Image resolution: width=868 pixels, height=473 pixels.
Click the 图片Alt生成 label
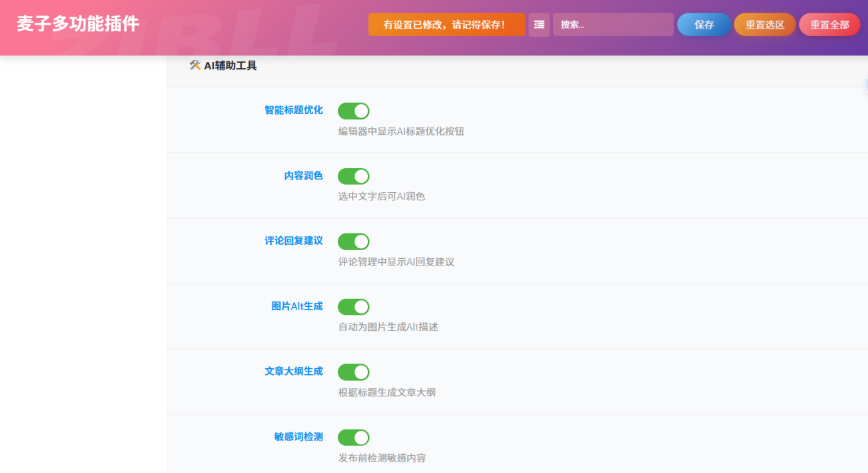(x=296, y=306)
